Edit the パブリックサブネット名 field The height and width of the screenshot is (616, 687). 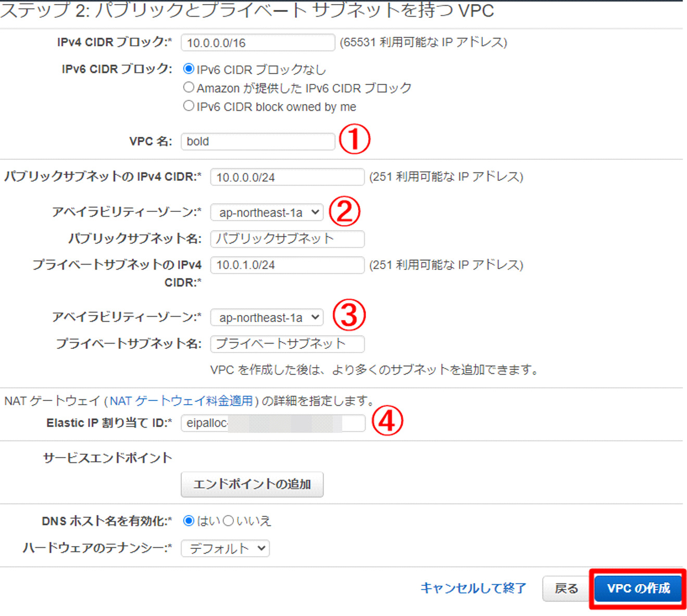coord(286,238)
